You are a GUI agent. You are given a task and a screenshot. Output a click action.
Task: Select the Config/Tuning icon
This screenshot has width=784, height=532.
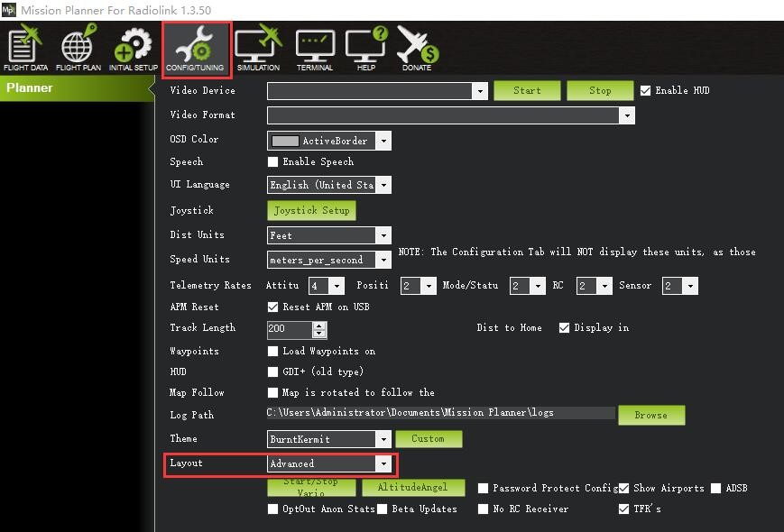(197, 49)
